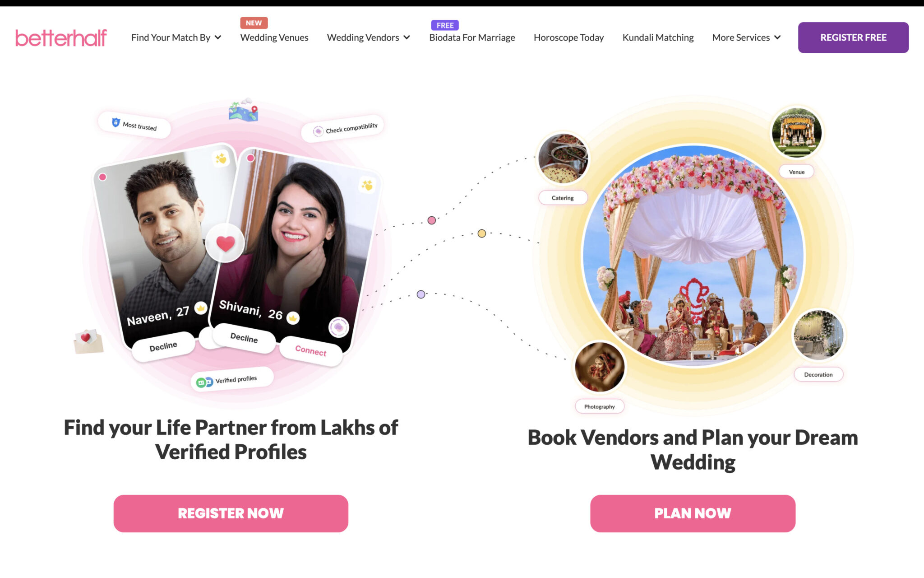Click the crown badge beside Shivani, 26
This screenshot has height=578, width=924.
(293, 318)
